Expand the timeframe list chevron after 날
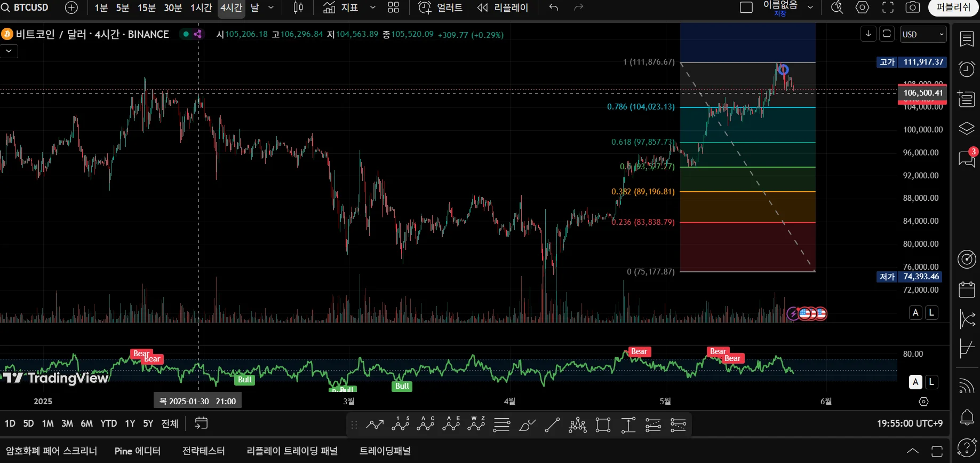This screenshot has width=980, height=463. 271,7
